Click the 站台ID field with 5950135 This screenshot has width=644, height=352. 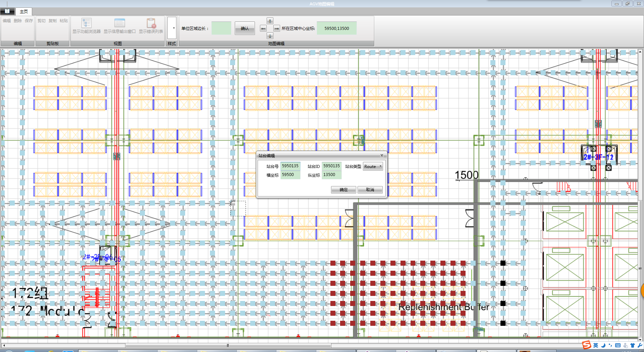[332, 166]
